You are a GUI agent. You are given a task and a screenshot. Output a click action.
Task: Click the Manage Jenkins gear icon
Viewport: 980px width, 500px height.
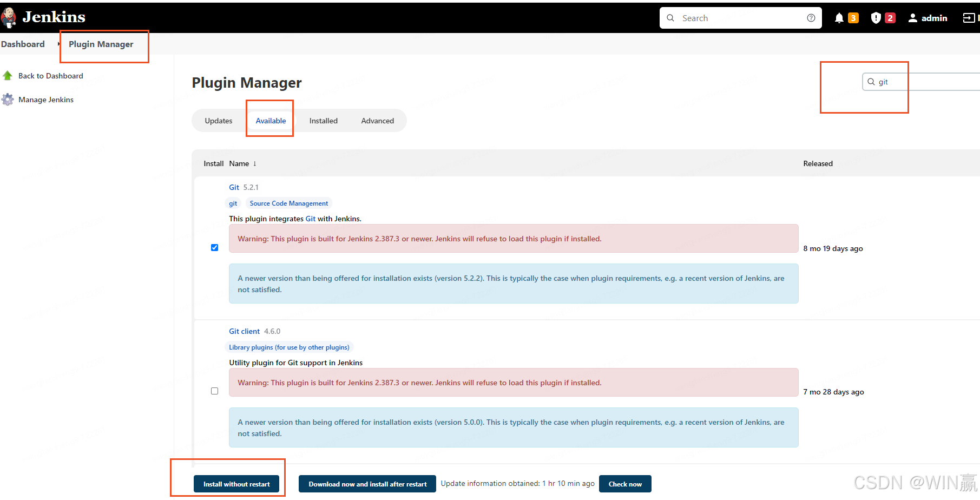[x=8, y=100]
